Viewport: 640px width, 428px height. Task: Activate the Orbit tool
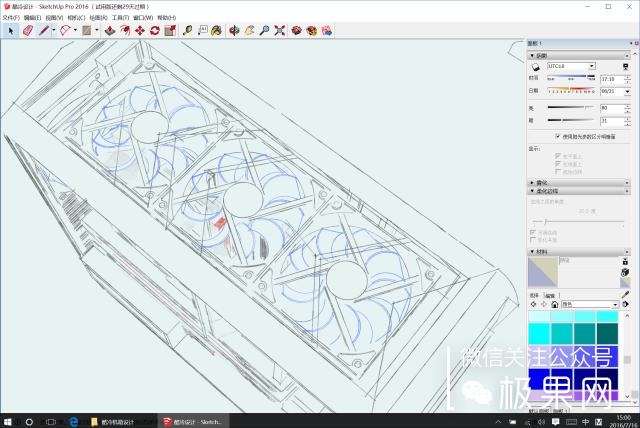(x=233, y=30)
